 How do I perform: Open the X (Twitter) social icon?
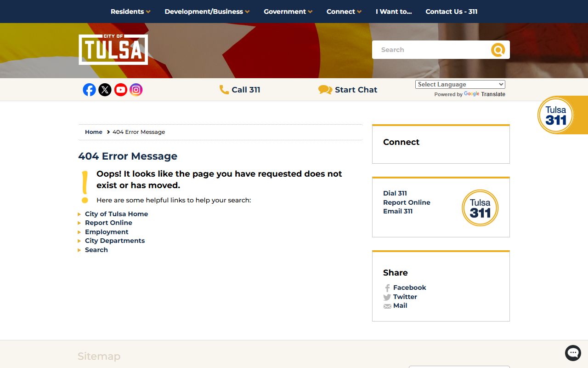click(x=105, y=90)
